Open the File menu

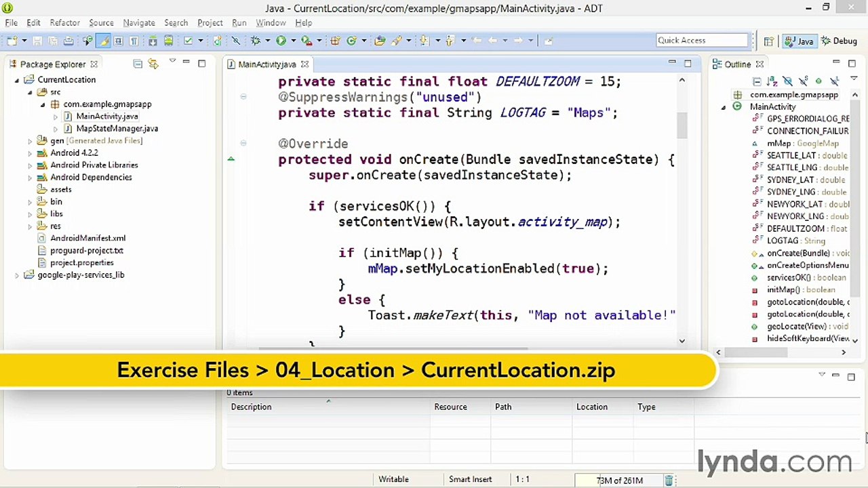click(11, 22)
